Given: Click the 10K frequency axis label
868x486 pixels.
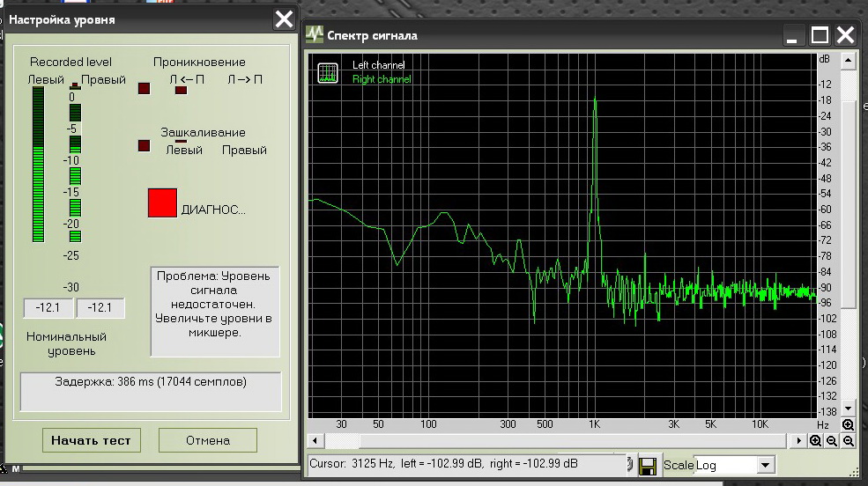Looking at the screenshot, I should (x=760, y=424).
